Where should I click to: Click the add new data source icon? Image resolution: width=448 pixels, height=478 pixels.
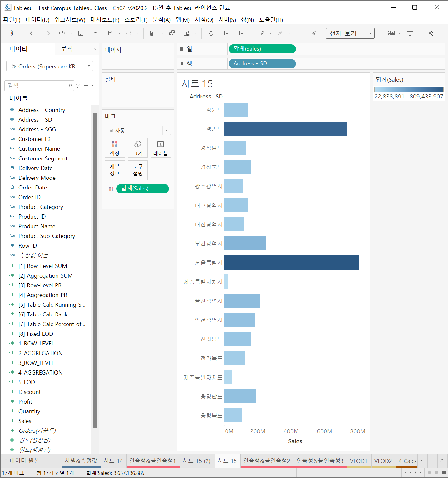(x=96, y=33)
